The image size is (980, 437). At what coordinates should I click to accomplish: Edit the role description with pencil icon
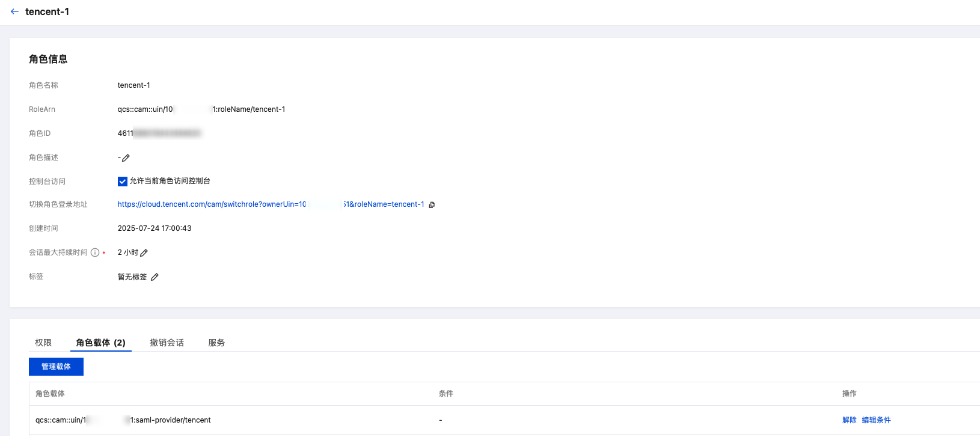126,157
